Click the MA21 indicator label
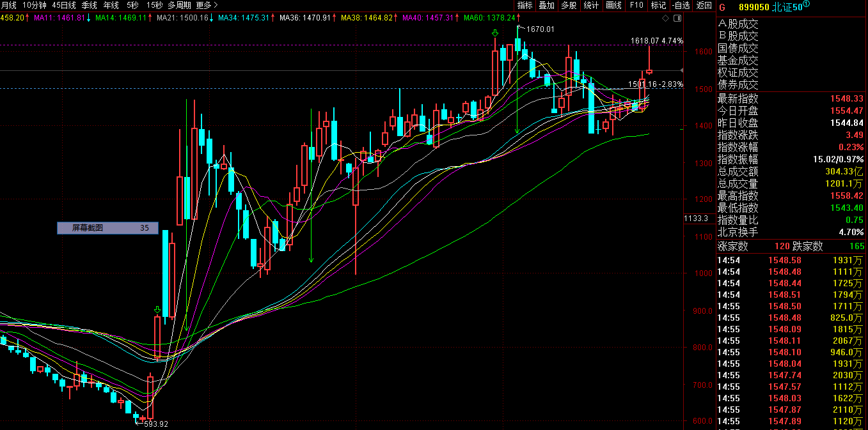This screenshot has width=868, height=430. (182, 17)
